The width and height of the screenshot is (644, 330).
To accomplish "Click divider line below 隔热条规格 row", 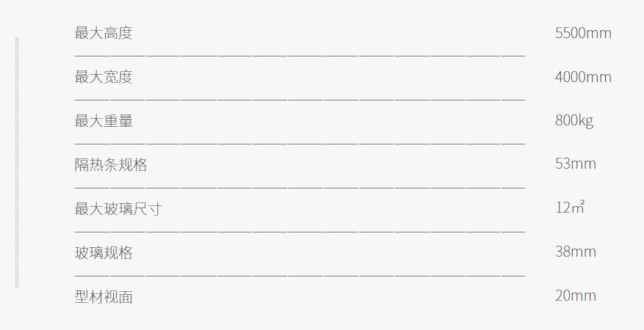I will (x=300, y=188).
